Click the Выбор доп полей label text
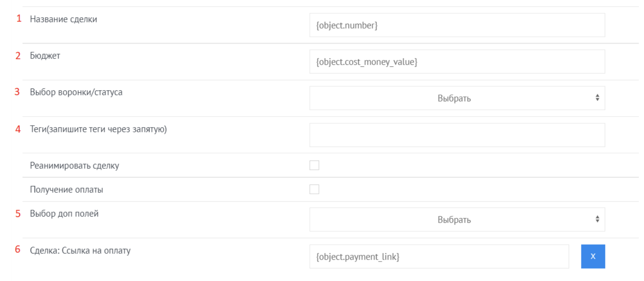 point(64,214)
